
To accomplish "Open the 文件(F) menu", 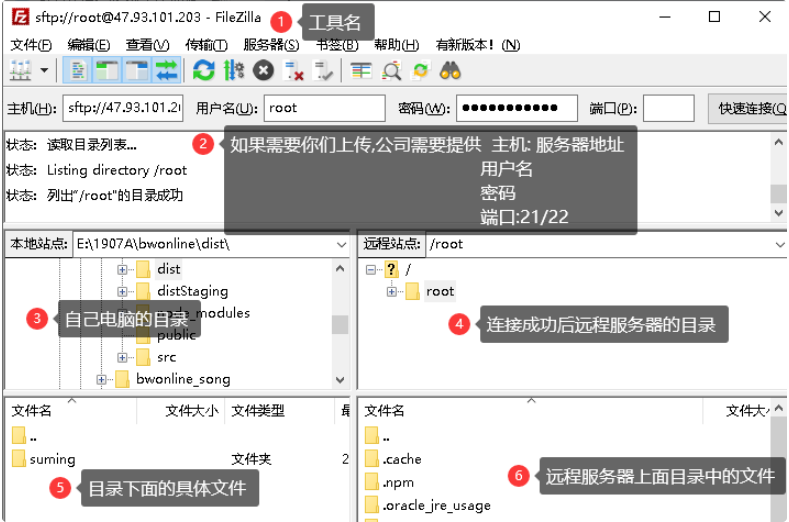I will click(x=31, y=45).
